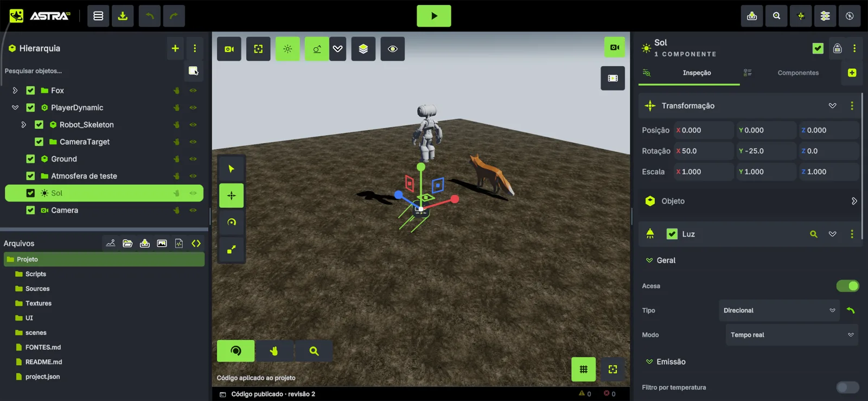Open the hamburger menu in the top bar
This screenshot has height=401, width=868.
(98, 16)
